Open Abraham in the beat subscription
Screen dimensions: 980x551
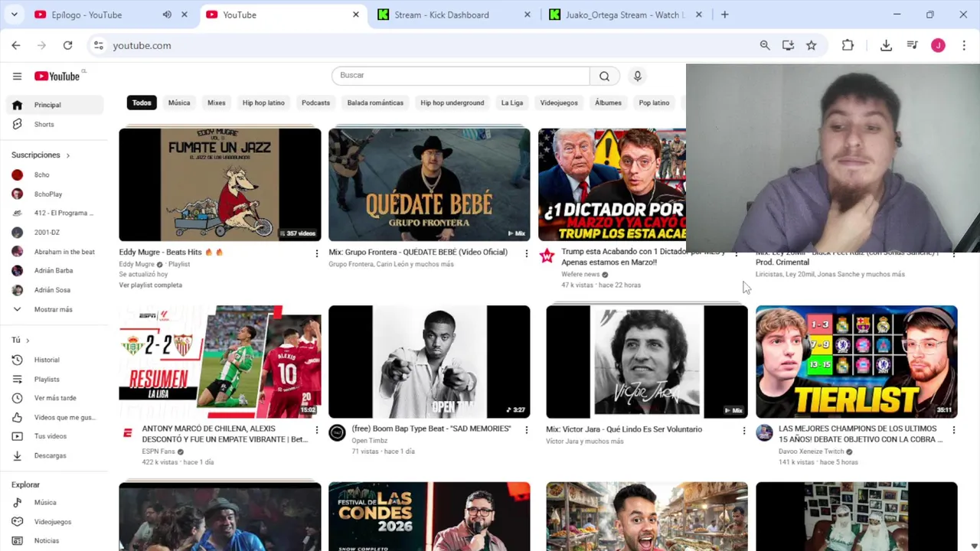pyautogui.click(x=54, y=252)
